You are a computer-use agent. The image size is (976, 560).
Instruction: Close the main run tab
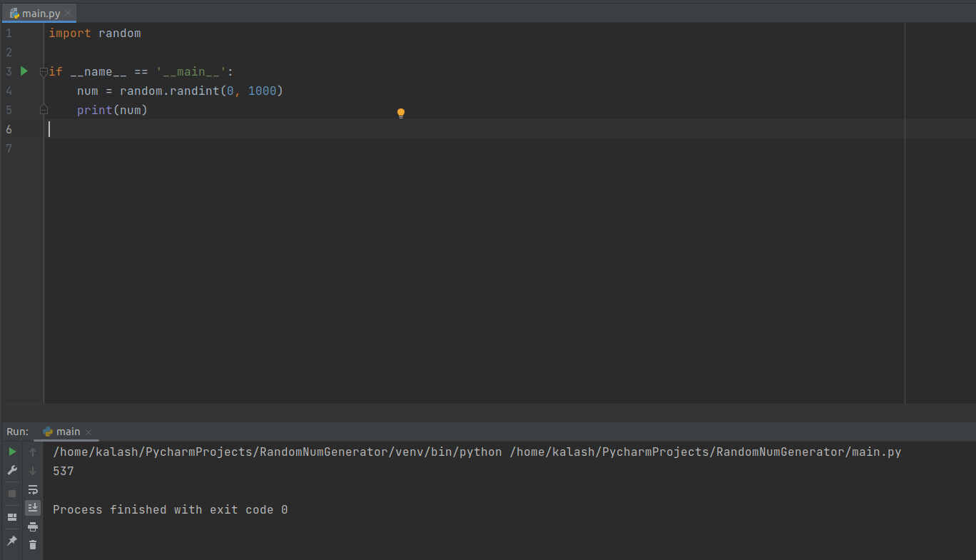pos(88,432)
